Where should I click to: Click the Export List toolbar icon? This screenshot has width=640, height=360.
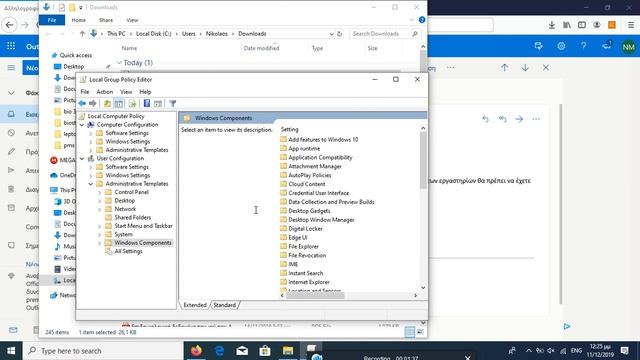coord(132,104)
